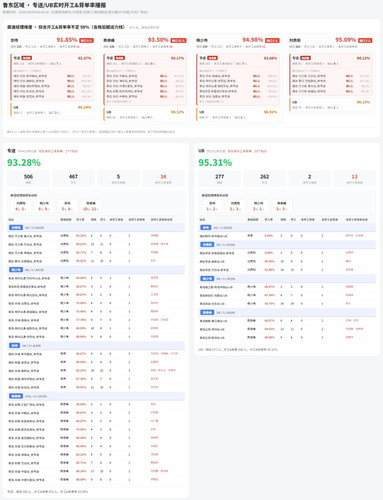Screen dimensions: 383x500
Task: Click the red badge beside 91.85%
Action: click(87, 40)
